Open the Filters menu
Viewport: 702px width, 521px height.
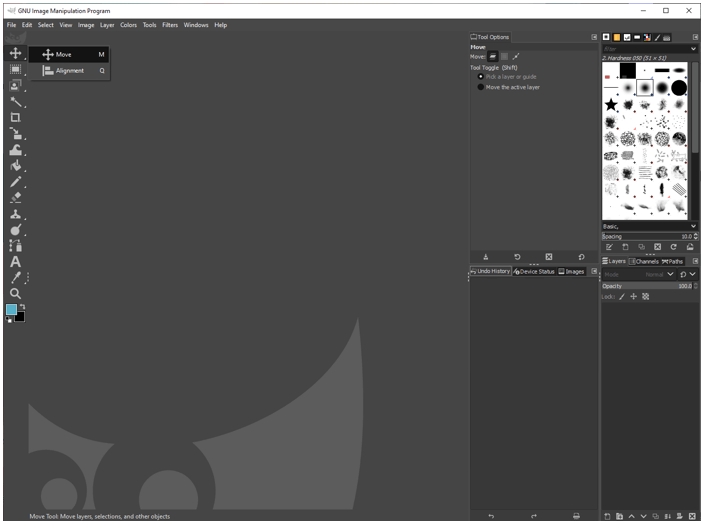tap(170, 25)
